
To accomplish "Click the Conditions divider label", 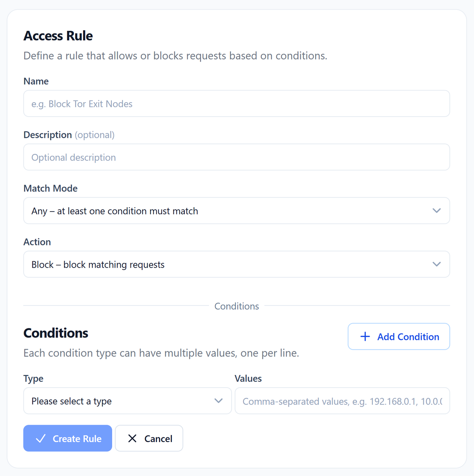I will (237, 306).
